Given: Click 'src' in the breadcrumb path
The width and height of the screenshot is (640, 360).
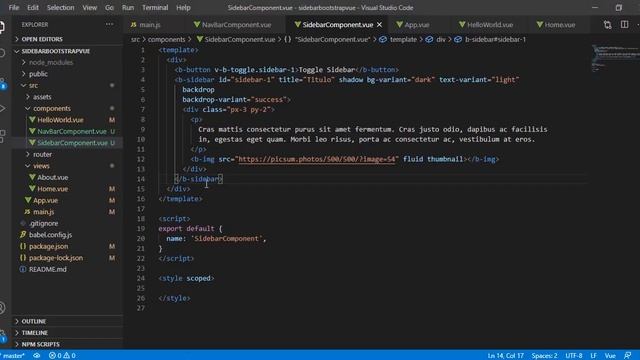Looking at the screenshot, I should [135, 40].
